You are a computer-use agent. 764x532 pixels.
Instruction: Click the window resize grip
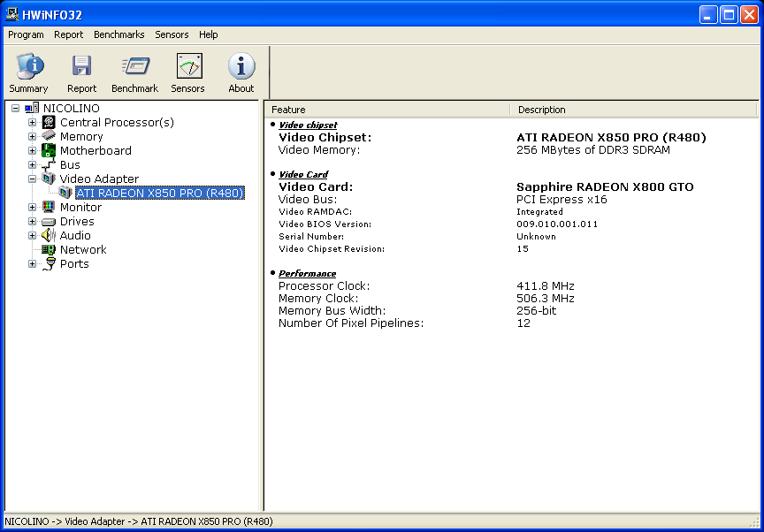coord(755,522)
